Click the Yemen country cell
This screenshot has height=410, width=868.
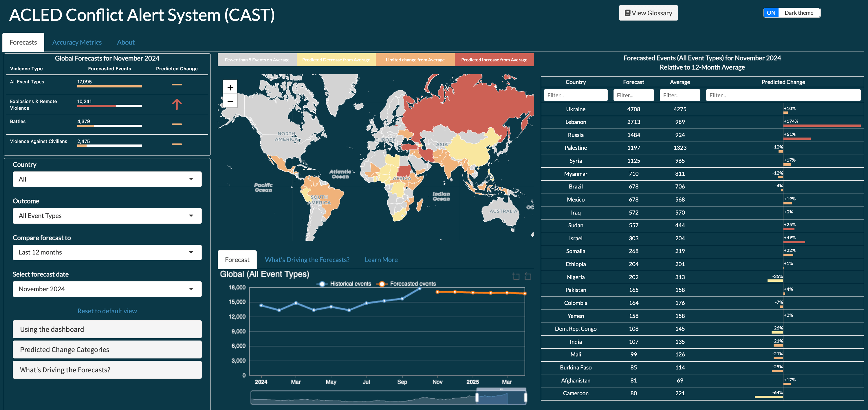(x=576, y=316)
